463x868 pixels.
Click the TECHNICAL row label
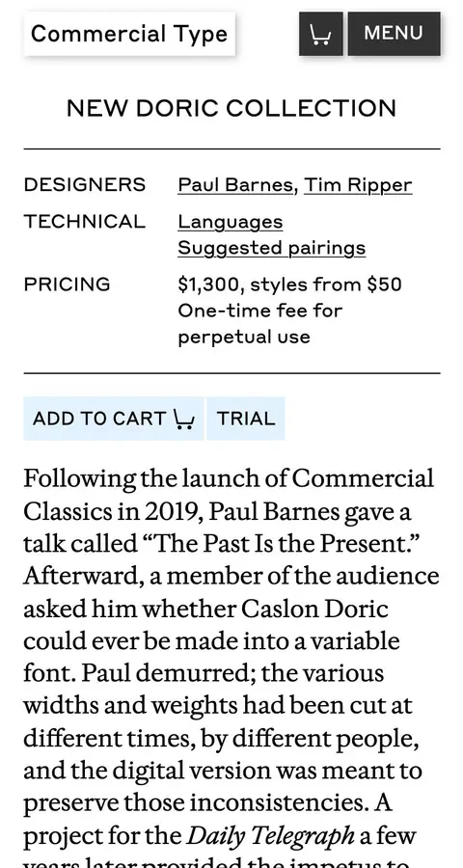coord(84,222)
